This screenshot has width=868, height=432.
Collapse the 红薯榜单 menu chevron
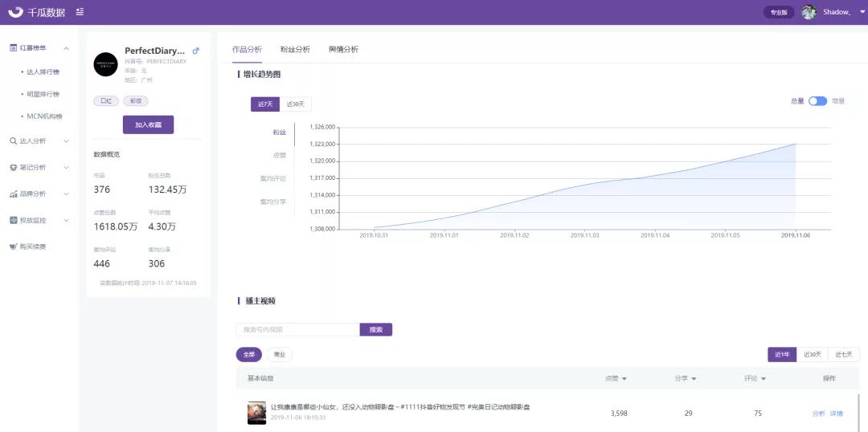tap(67, 49)
